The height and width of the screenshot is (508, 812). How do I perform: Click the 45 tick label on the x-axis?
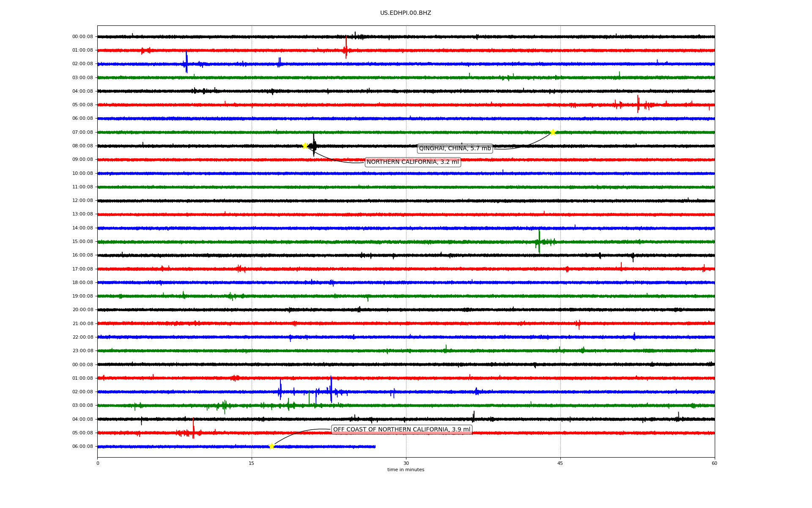pyautogui.click(x=560, y=463)
